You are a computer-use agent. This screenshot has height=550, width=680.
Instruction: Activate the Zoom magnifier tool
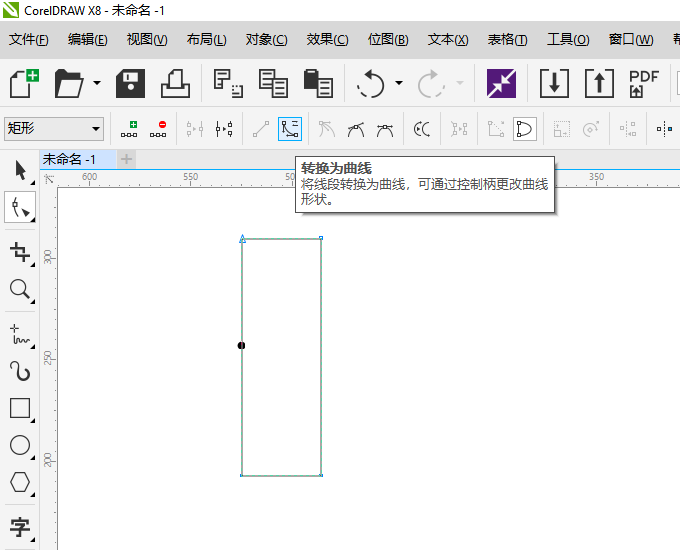[20, 289]
